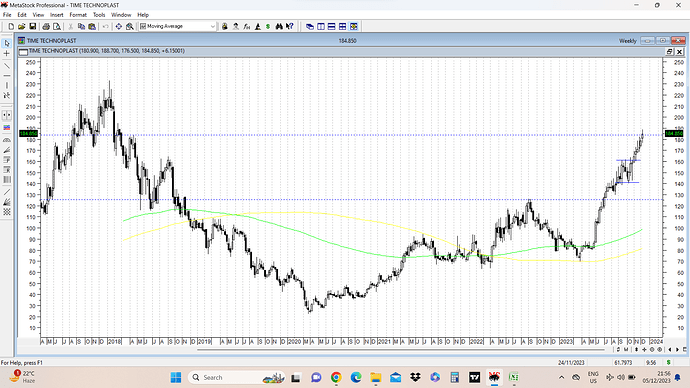The width and height of the screenshot is (690, 388).
Task: Open the Format menu
Action: click(x=78, y=15)
